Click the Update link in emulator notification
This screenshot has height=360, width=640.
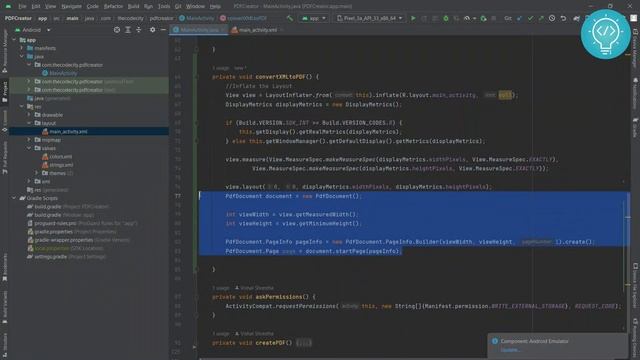(510, 350)
